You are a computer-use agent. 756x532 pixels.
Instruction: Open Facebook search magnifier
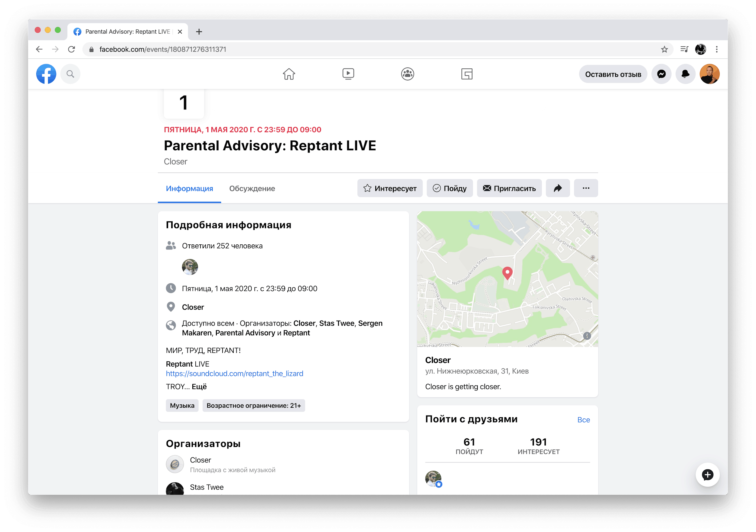(70, 74)
